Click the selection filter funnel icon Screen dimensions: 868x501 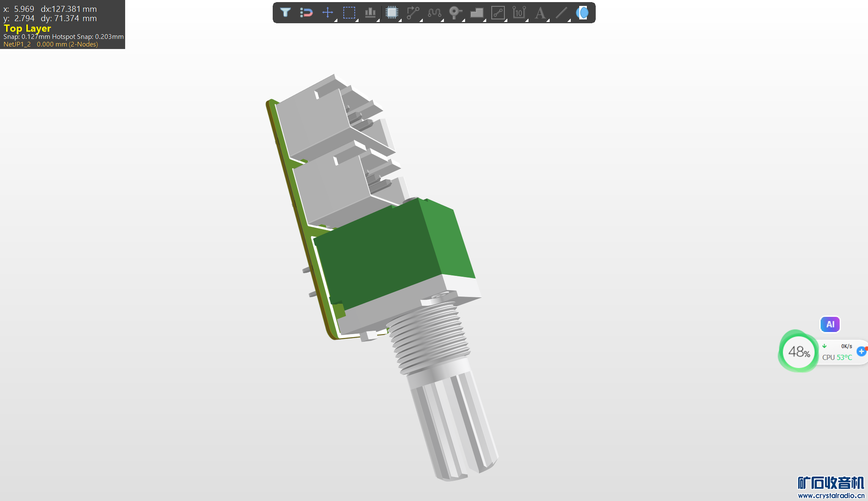[285, 13]
